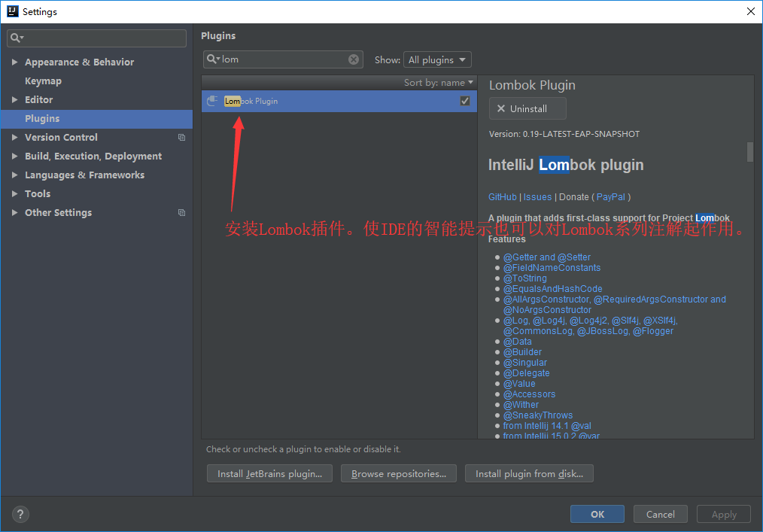Click the Lombok Plugin list icon

(x=212, y=101)
